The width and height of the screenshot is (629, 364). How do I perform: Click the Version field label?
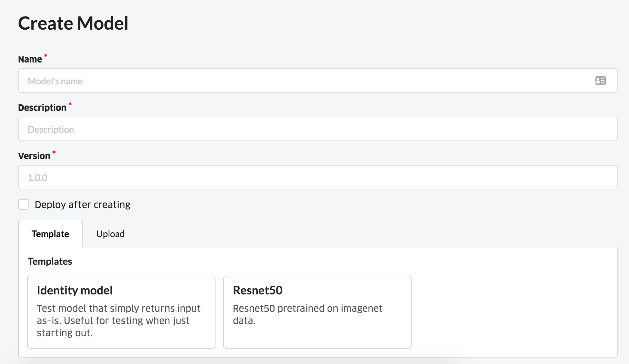point(34,156)
